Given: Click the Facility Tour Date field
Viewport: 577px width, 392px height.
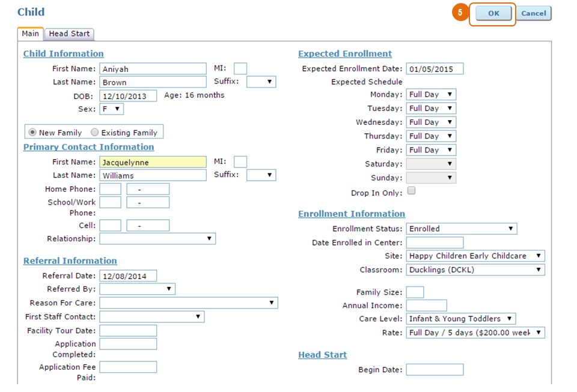Looking at the screenshot, I should tap(127, 331).
